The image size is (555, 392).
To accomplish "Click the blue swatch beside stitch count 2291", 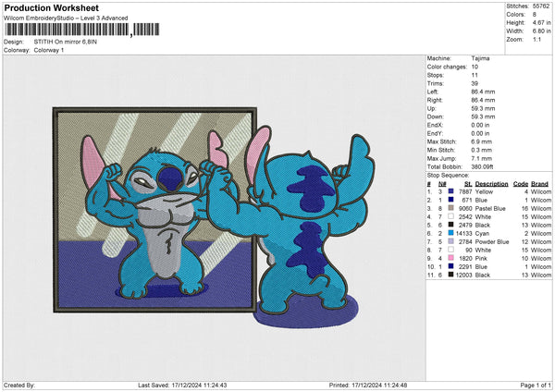I will click(x=451, y=266).
